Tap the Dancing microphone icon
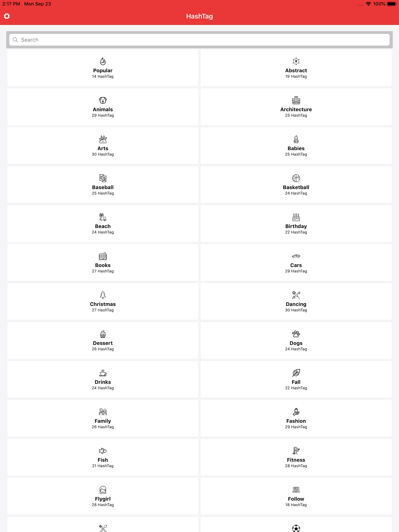399x532 pixels. (x=296, y=295)
